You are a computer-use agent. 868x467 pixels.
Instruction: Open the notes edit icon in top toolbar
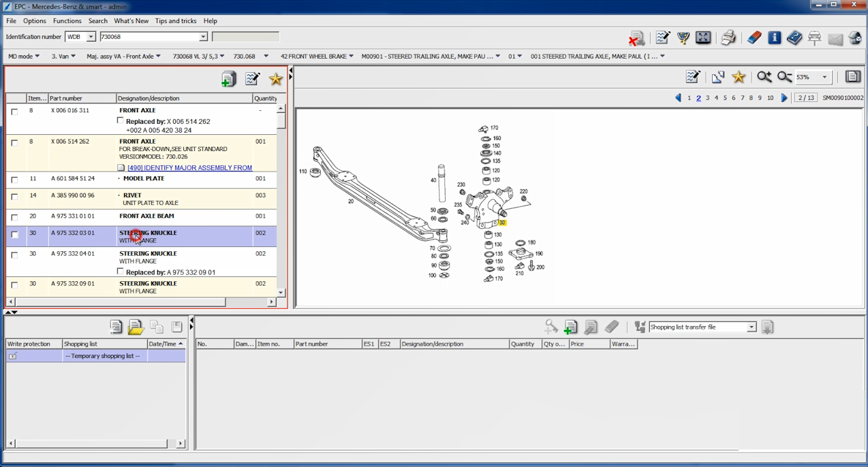click(x=662, y=37)
